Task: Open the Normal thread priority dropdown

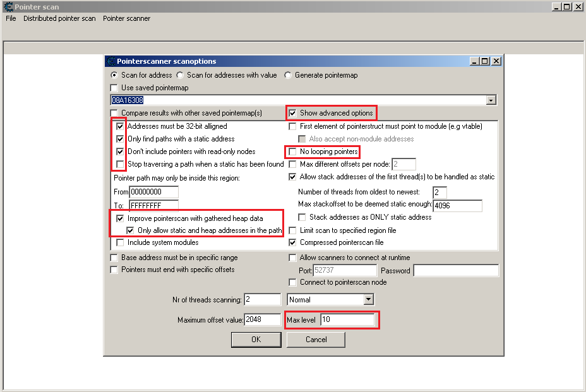Action: 368,299
